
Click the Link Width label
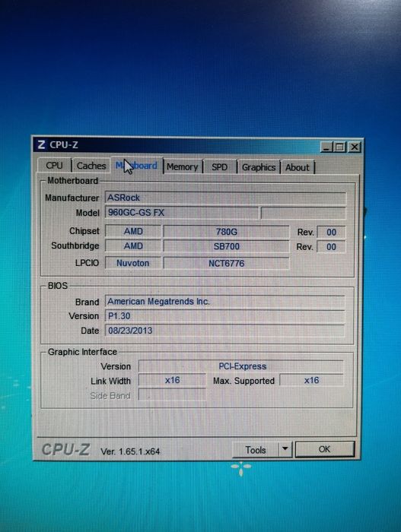point(111,381)
